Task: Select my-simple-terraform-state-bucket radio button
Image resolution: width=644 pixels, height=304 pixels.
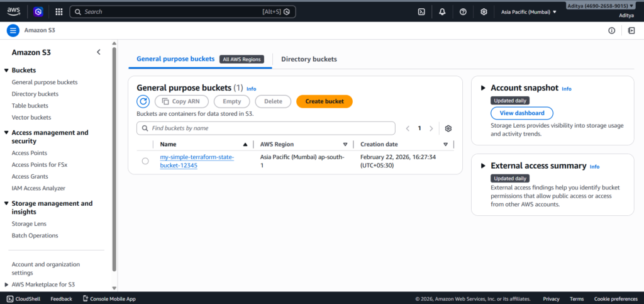Action: (x=145, y=161)
